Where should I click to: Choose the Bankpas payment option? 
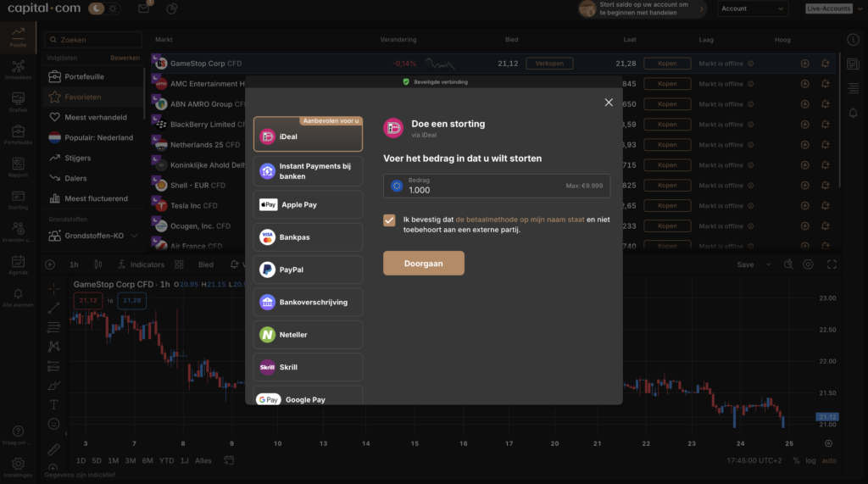308,237
